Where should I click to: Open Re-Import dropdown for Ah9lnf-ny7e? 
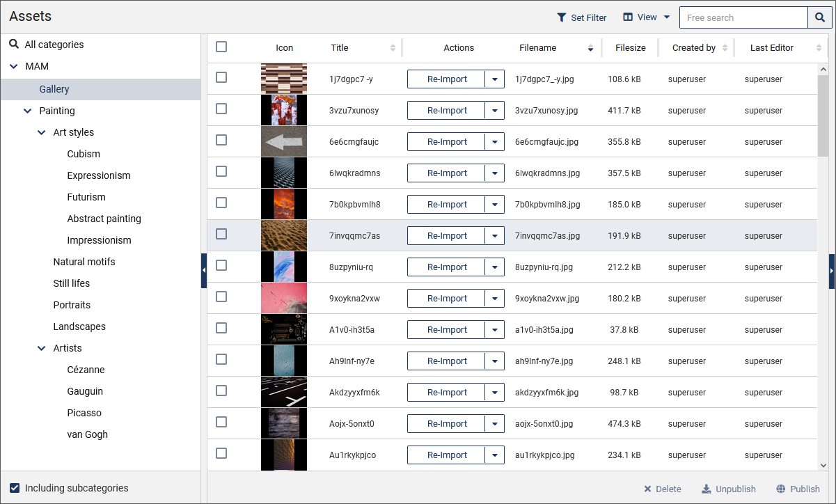click(495, 361)
